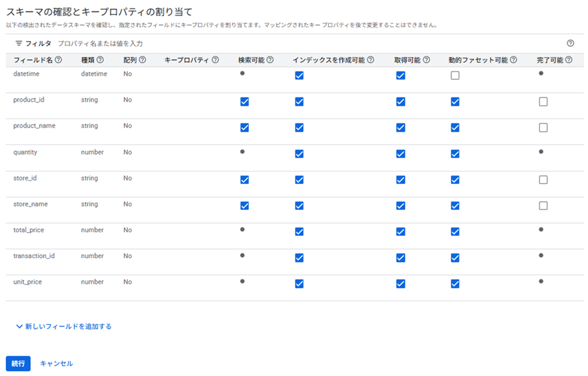Click the キャンセル link
588x376 pixels.
click(x=57, y=364)
